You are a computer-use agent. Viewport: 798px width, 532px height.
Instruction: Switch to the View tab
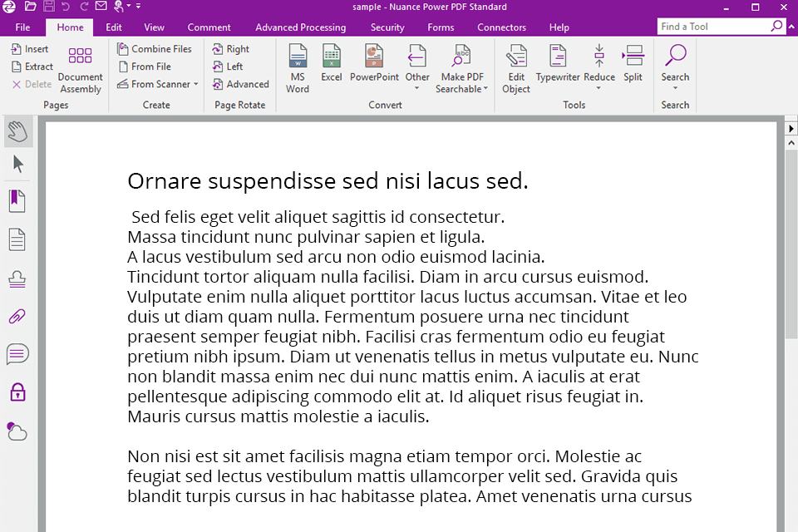click(154, 27)
